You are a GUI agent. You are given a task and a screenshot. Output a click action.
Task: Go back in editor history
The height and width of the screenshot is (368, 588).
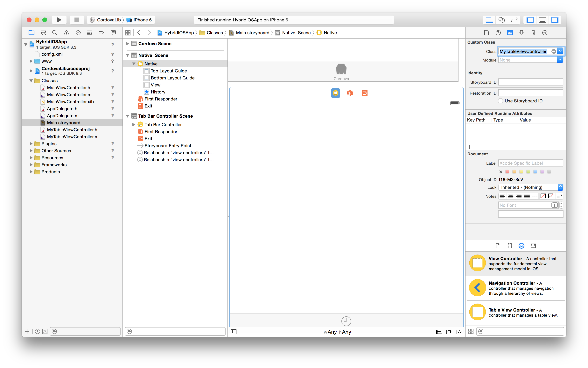click(x=139, y=33)
